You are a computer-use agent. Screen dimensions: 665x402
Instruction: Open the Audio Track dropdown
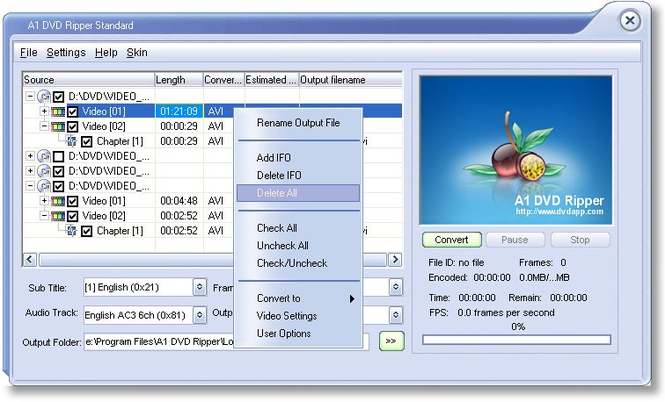pos(200,315)
